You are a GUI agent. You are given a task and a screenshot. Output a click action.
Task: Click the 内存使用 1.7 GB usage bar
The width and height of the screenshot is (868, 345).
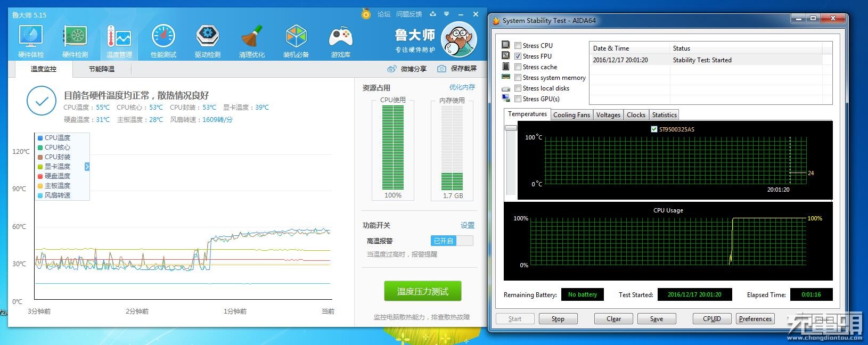452,147
